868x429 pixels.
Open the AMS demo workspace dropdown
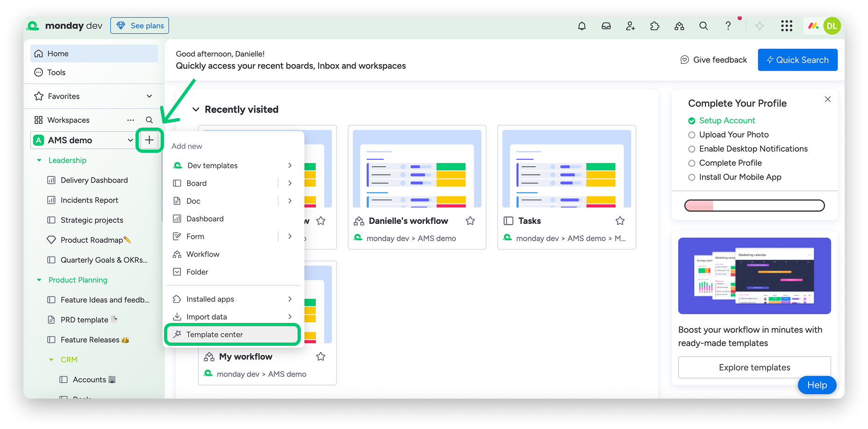coord(130,140)
